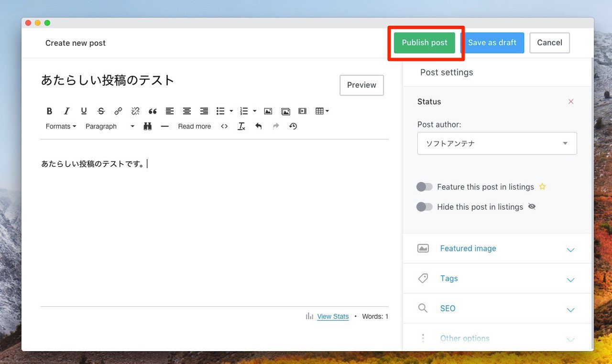Open the View Stats link
612x364 pixels.
[333, 316]
